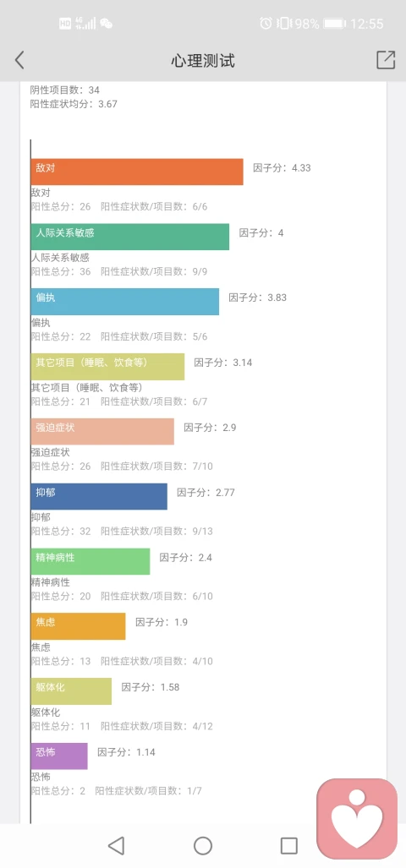Select the green 人际关系敏感 bar

pyautogui.click(x=130, y=237)
